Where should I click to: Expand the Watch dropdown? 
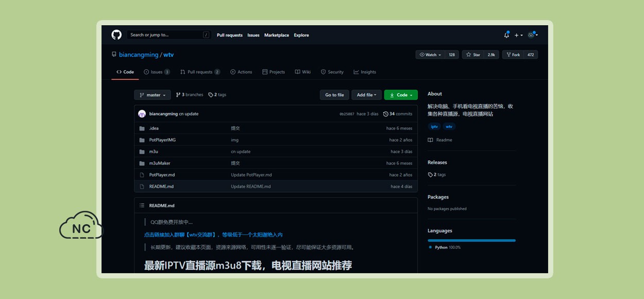(x=431, y=55)
